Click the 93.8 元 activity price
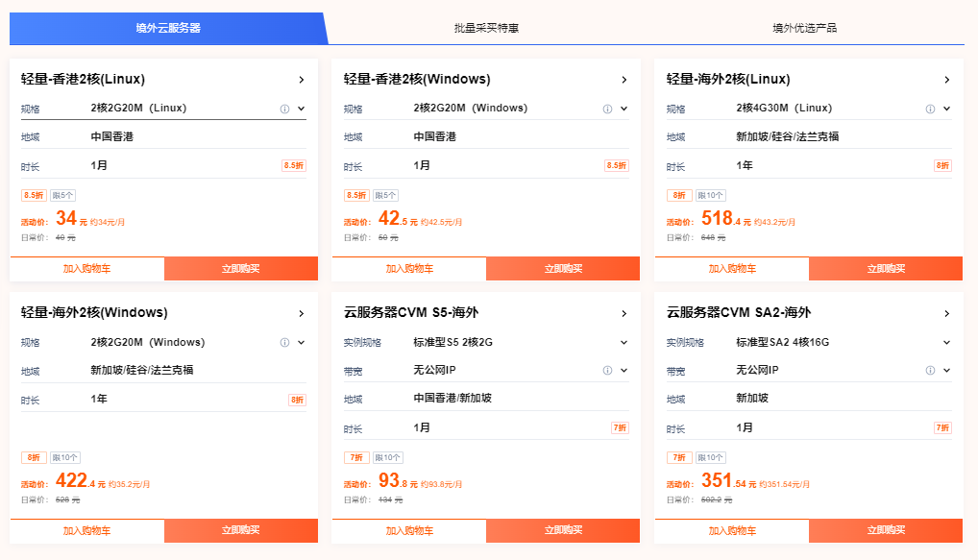Viewport: 978px width, 560px height. tap(398, 480)
